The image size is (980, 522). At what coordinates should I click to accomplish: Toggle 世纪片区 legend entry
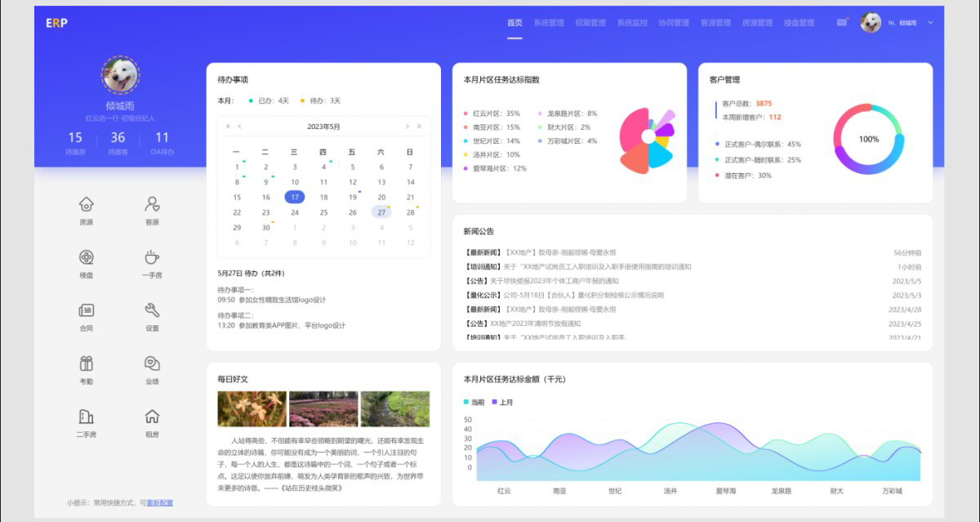click(492, 141)
